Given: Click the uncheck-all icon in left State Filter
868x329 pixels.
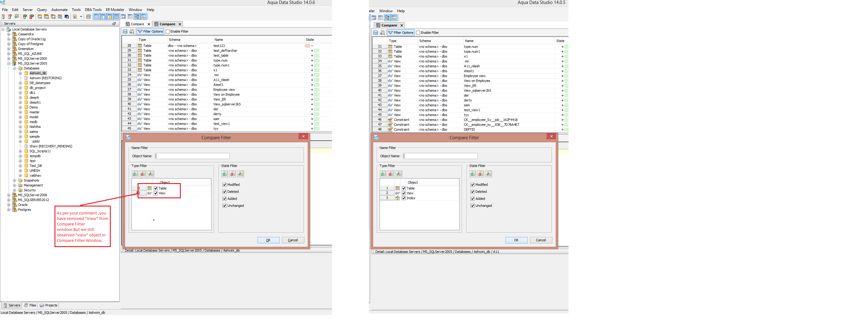Looking at the screenshot, I should click(233, 174).
